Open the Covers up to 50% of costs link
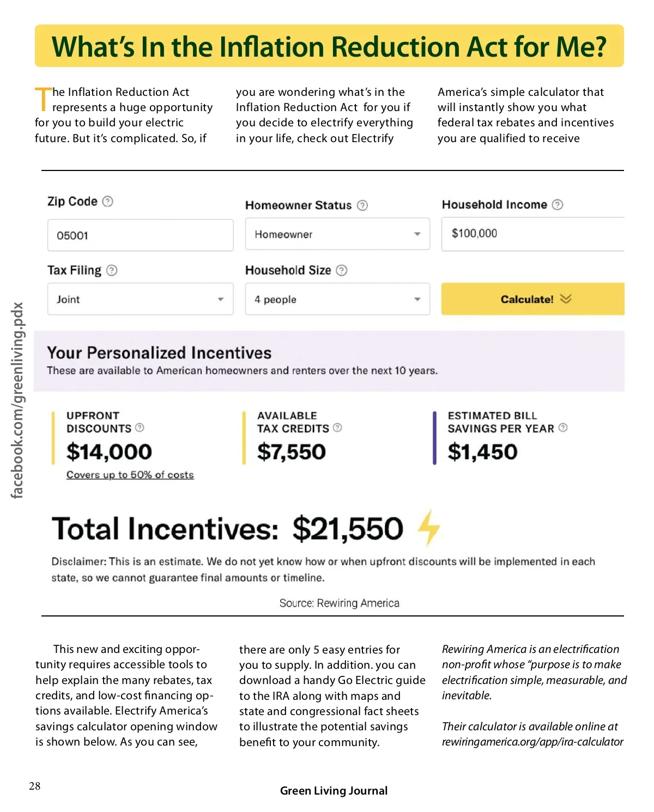The width and height of the screenshot is (654, 812). point(130,475)
